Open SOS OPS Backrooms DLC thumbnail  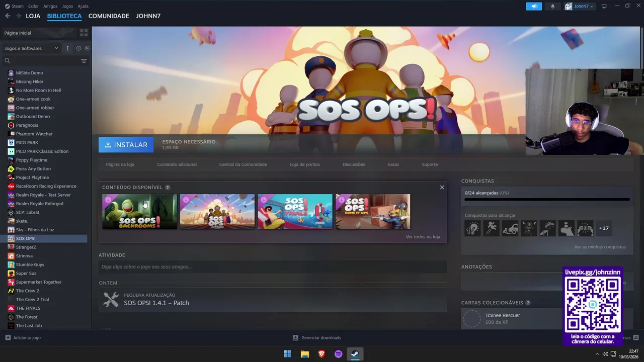point(139,212)
